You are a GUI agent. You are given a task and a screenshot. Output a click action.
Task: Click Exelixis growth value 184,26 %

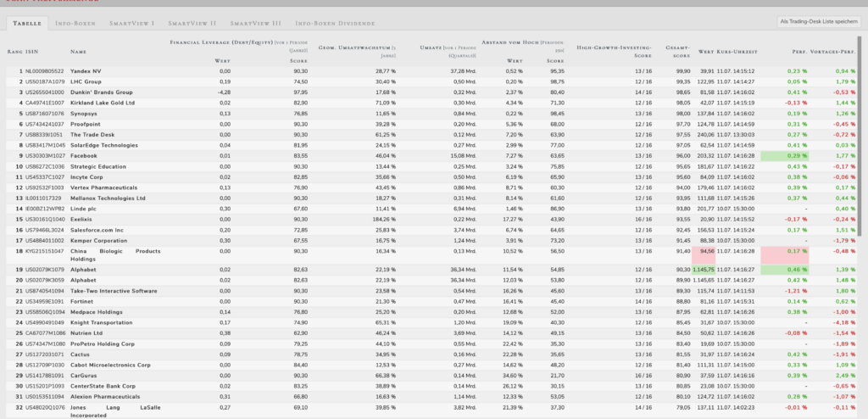coord(384,219)
